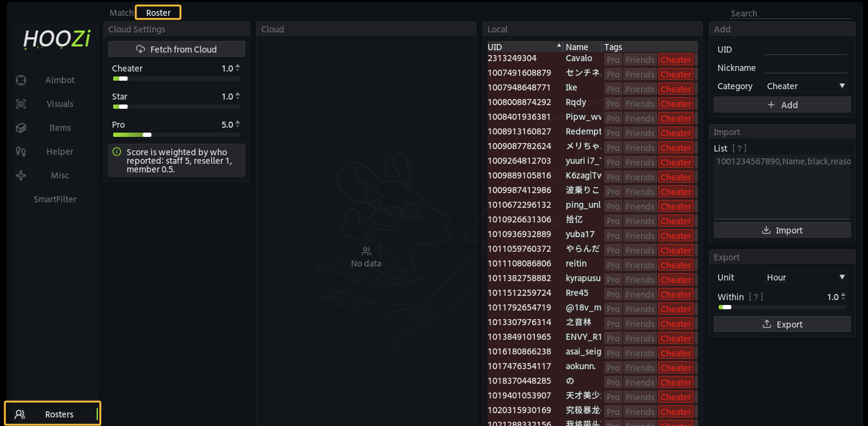
Task: Toggle the Friends tag for reitin
Action: (x=640, y=265)
